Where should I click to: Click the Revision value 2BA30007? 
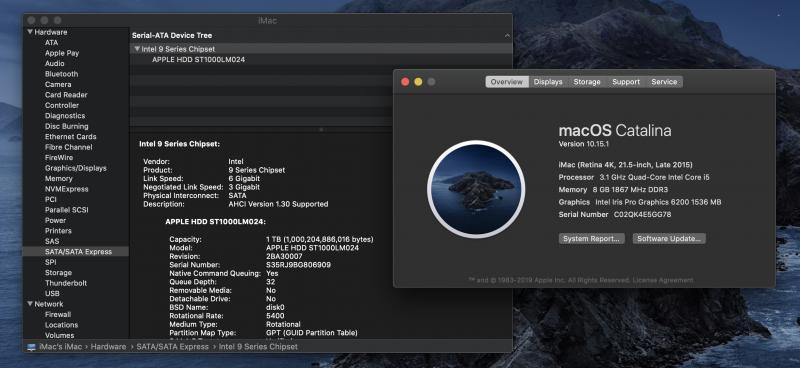284,256
